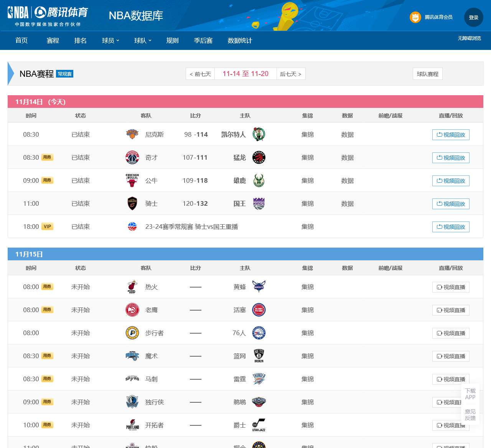Open 视频回放 for Cavaliers vs Kings game
491x448 pixels.
(x=451, y=204)
